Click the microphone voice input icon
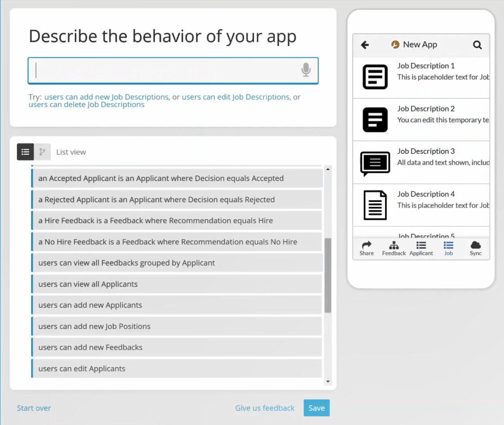 [306, 70]
